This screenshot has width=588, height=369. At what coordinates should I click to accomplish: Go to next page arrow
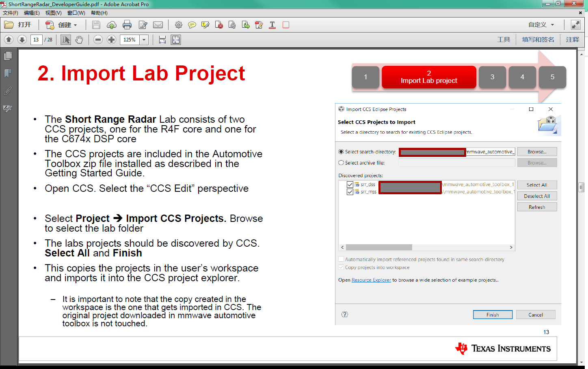(x=22, y=40)
